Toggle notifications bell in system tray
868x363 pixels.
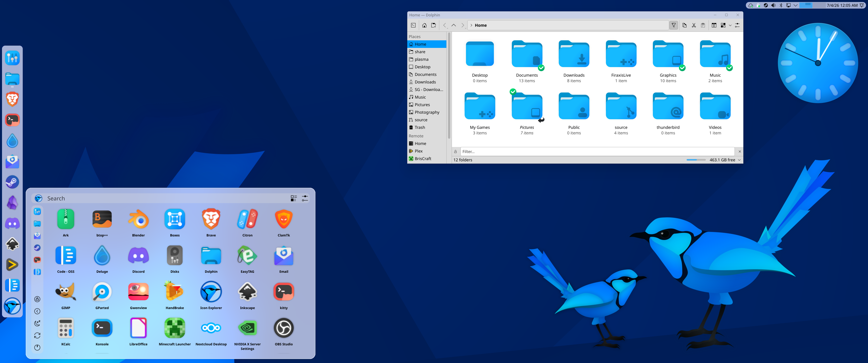click(x=862, y=5)
